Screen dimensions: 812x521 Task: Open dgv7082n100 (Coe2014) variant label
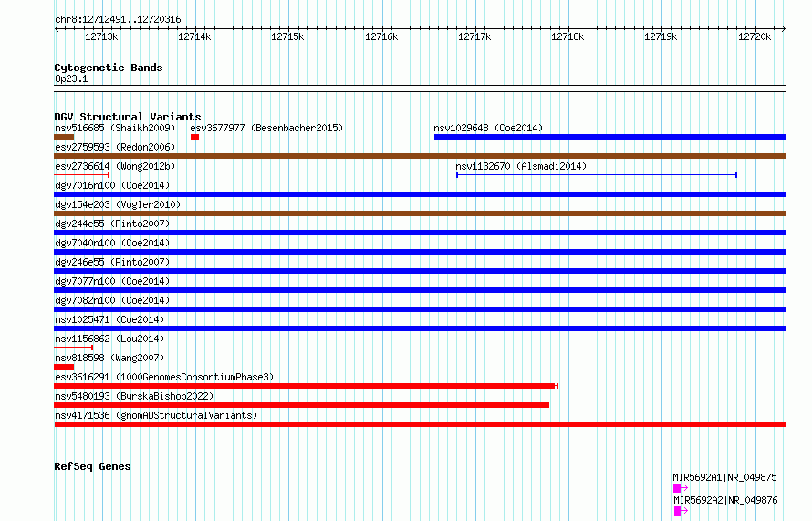pyautogui.click(x=112, y=300)
